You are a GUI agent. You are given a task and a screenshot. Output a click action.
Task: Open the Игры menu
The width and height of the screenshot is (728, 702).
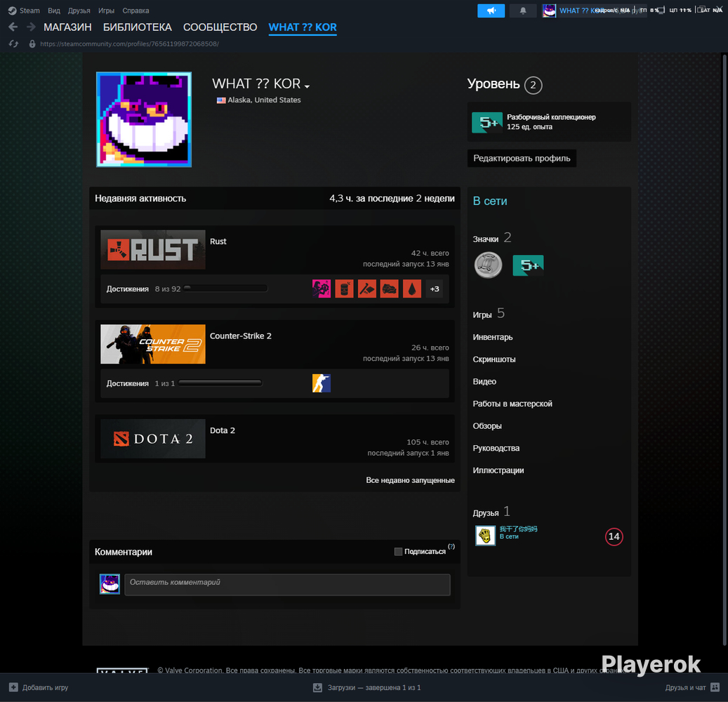pyautogui.click(x=106, y=11)
